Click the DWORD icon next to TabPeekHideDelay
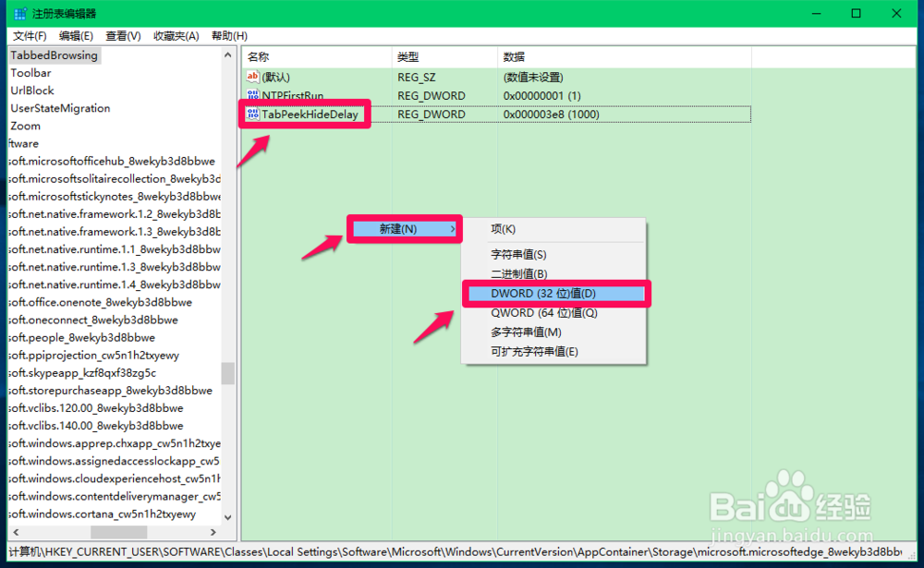Image resolution: width=924 pixels, height=568 pixels. [x=251, y=114]
